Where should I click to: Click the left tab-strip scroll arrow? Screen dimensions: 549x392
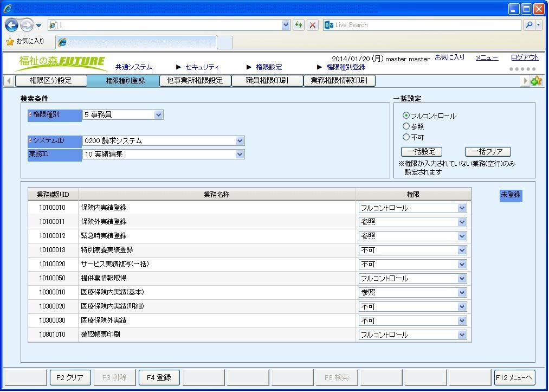[x=9, y=81]
